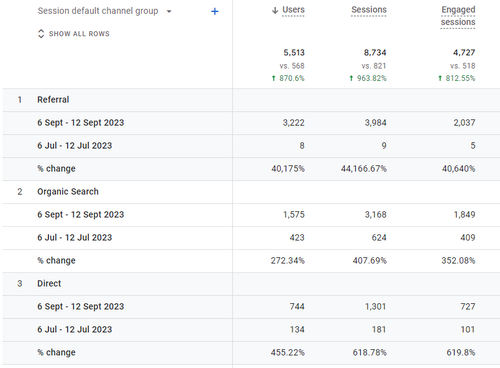Image resolution: width=500 pixels, height=368 pixels.
Task: Sort by the Sessions column header
Action: tap(369, 10)
